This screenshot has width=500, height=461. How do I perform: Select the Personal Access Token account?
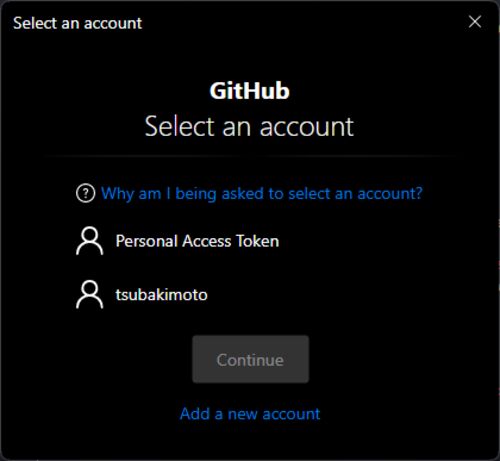[250, 241]
